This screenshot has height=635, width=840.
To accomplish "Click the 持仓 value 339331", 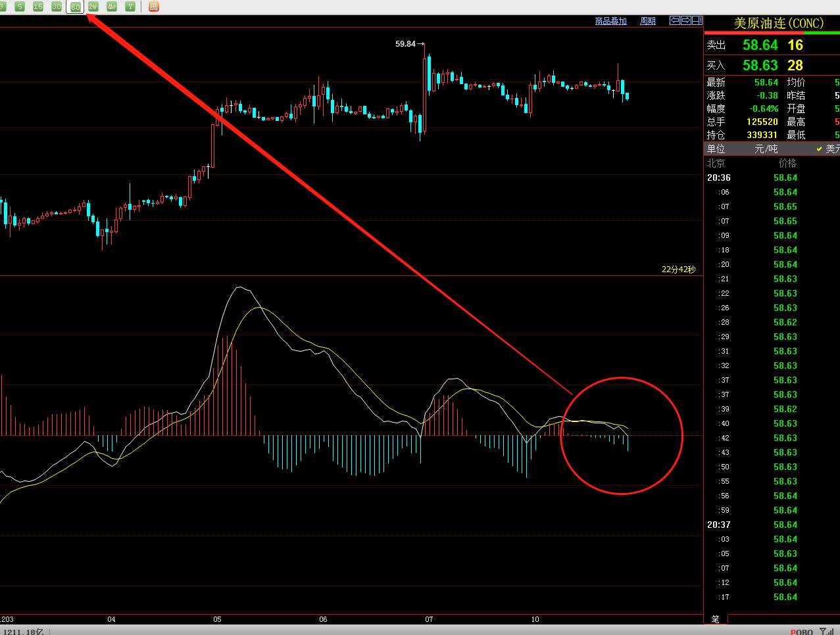I will coord(762,135).
